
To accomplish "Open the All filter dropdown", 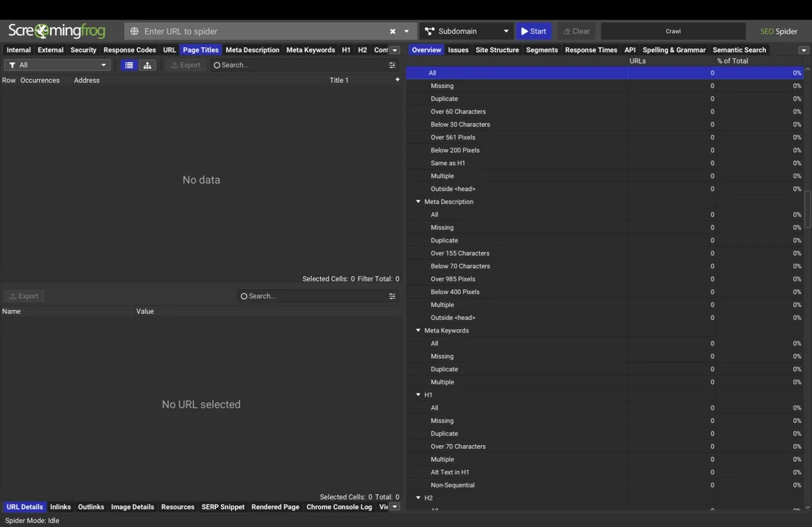I will click(x=57, y=65).
